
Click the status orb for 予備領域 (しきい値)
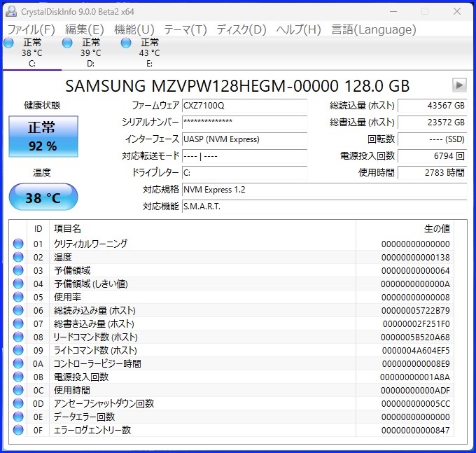[x=18, y=284]
